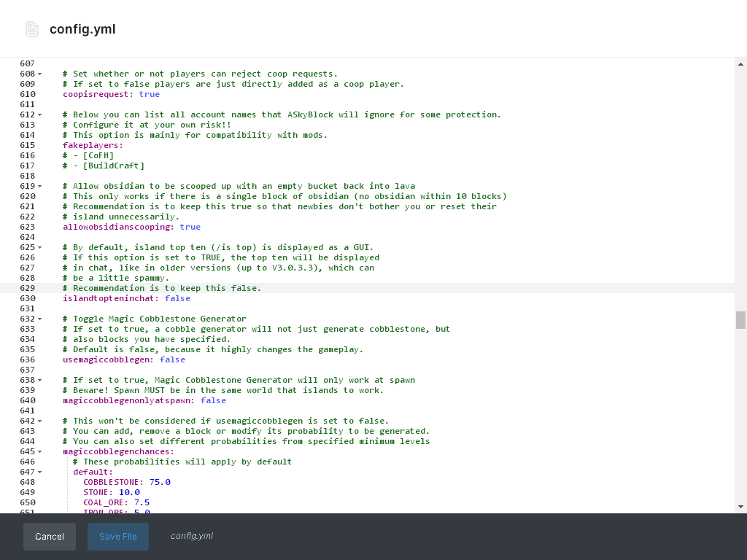This screenshot has height=560, width=747.
Task: Place cursor on coopisrequest true value
Action: pyautogui.click(x=149, y=95)
